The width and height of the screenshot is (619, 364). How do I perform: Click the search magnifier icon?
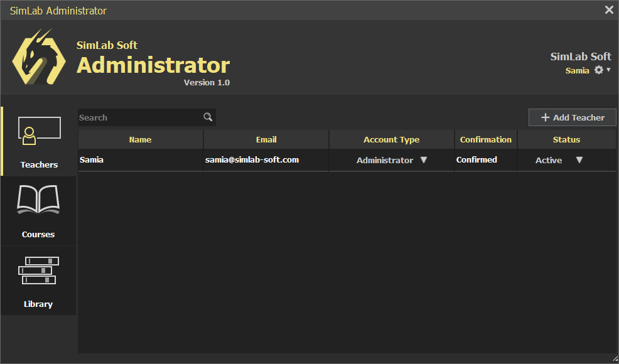click(208, 117)
